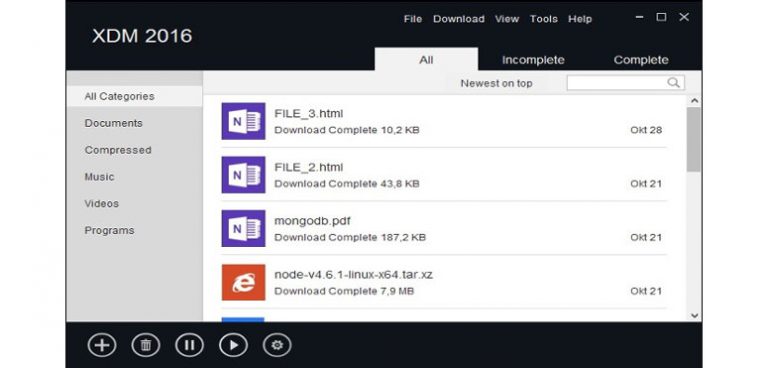Image resolution: width=768 pixels, height=368 pixels.
Task: Delete download using trash icon
Action: [x=145, y=345]
